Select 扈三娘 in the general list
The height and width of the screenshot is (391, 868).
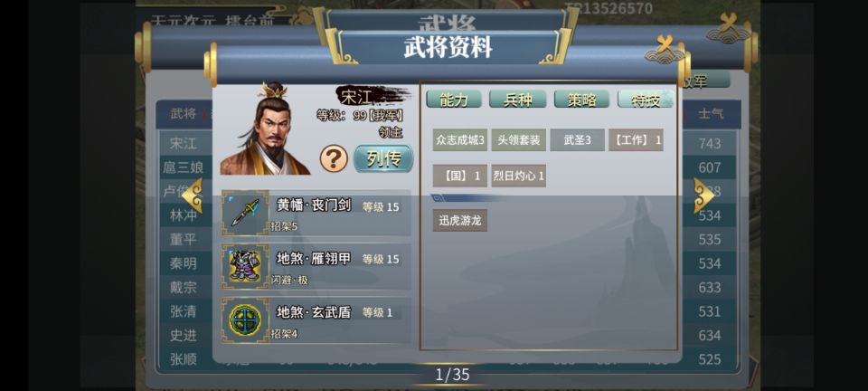coord(184,167)
